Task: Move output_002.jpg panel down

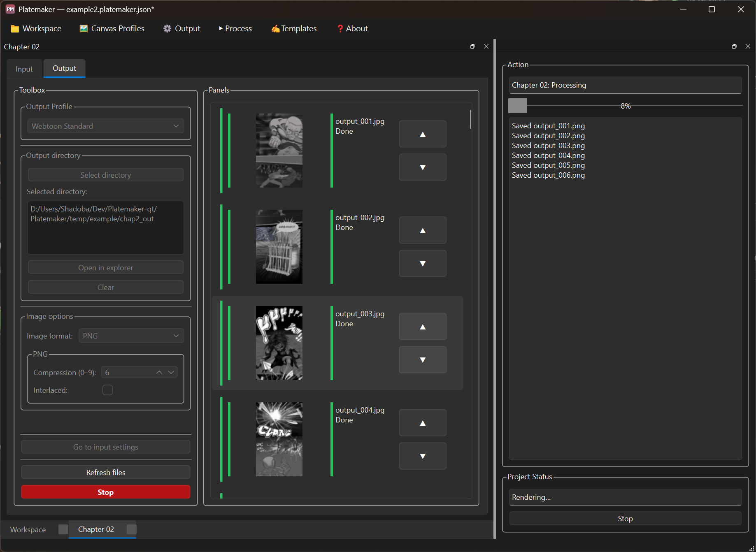Action: click(422, 264)
